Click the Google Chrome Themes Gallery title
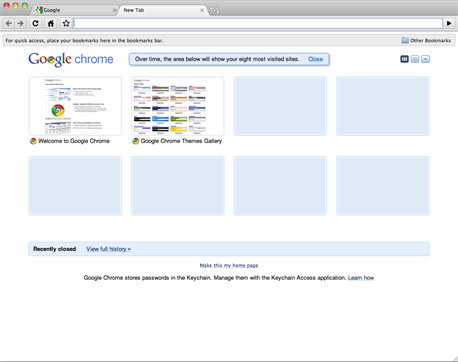The height and width of the screenshot is (362, 458). pos(181,141)
